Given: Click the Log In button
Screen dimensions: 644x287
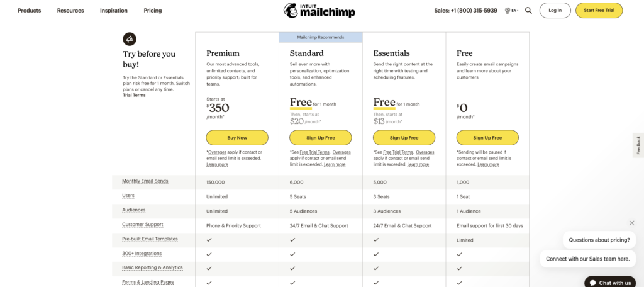Looking at the screenshot, I should 555,10.
